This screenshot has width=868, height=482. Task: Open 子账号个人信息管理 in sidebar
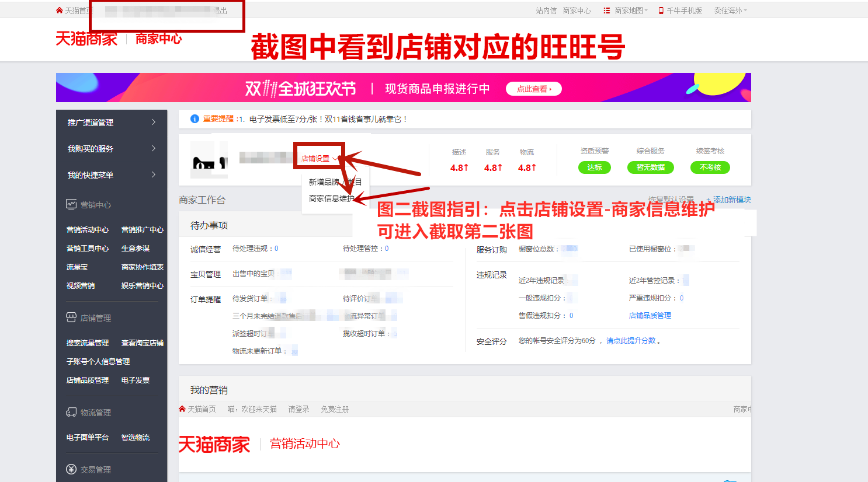tap(98, 362)
